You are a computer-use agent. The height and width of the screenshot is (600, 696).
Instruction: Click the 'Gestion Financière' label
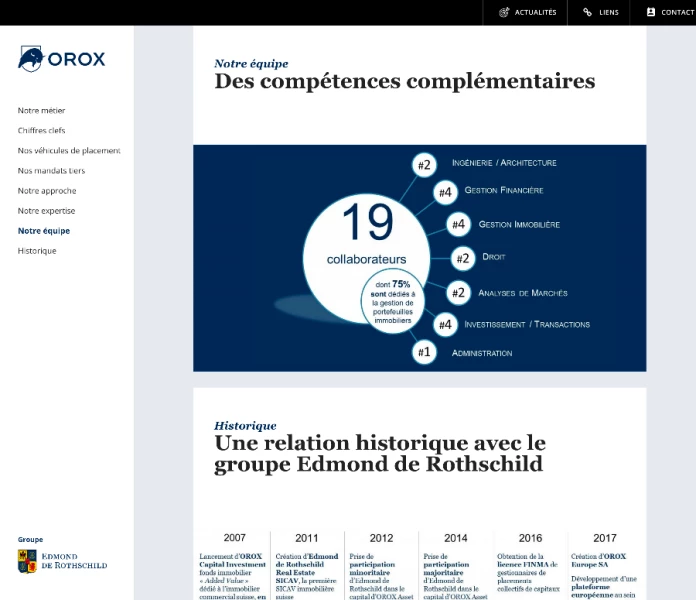pos(504,190)
